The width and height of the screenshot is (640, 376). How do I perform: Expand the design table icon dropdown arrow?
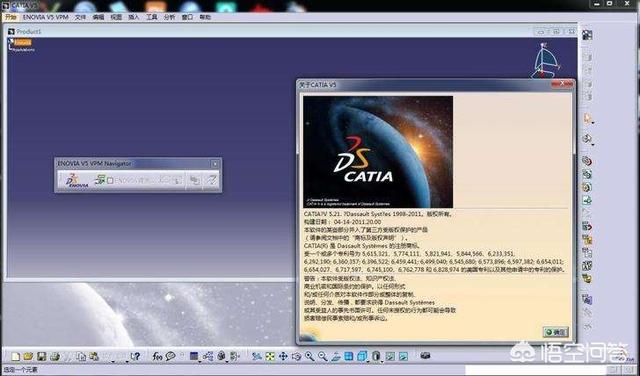point(200,361)
